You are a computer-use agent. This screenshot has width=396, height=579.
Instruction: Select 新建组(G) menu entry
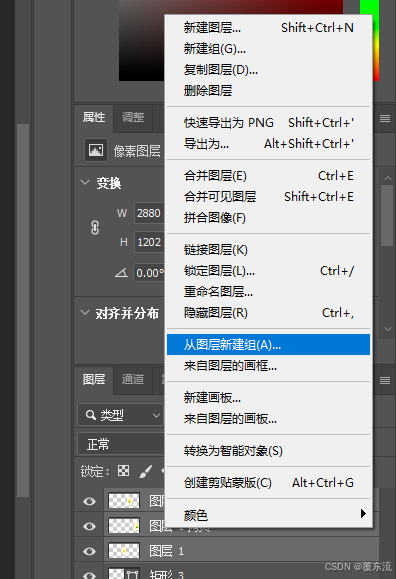pos(268,49)
